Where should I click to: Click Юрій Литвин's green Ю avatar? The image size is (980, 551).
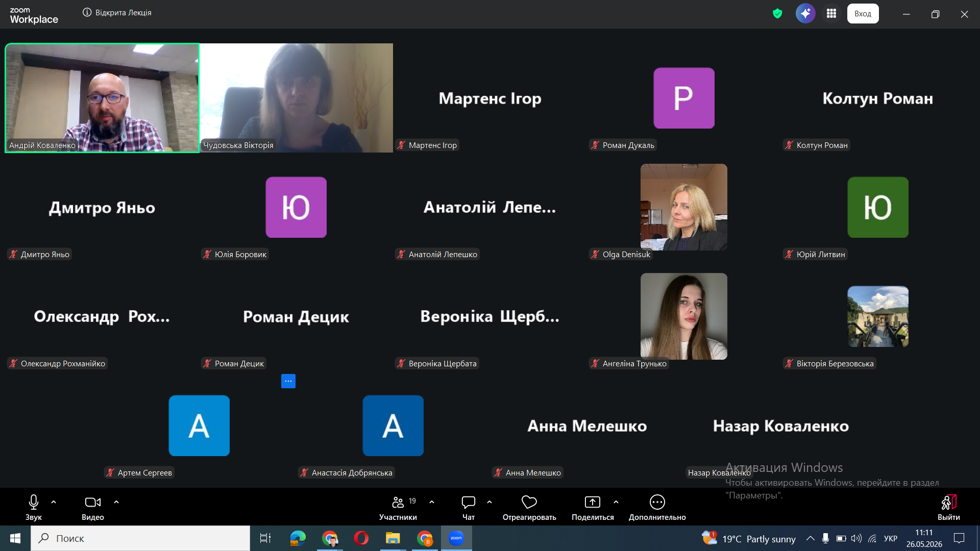tap(878, 207)
